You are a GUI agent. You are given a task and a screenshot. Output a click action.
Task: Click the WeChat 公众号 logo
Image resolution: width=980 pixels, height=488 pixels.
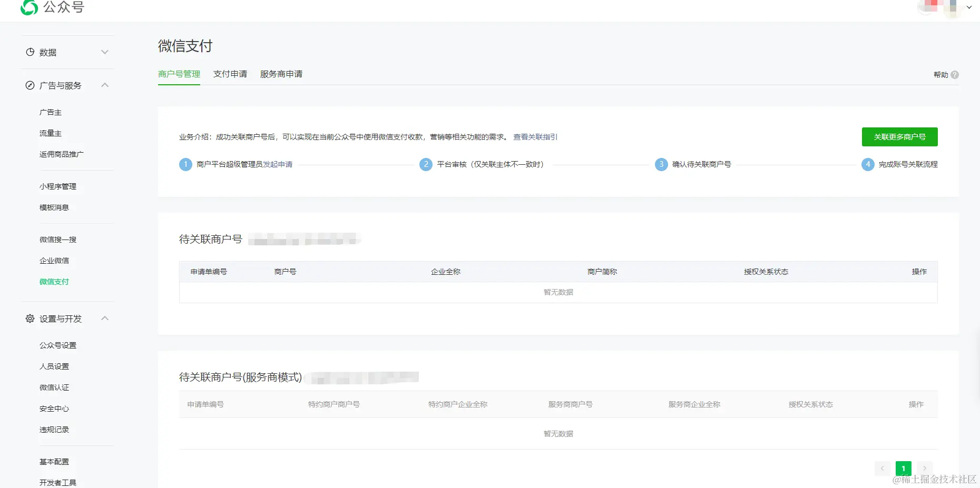52,7
